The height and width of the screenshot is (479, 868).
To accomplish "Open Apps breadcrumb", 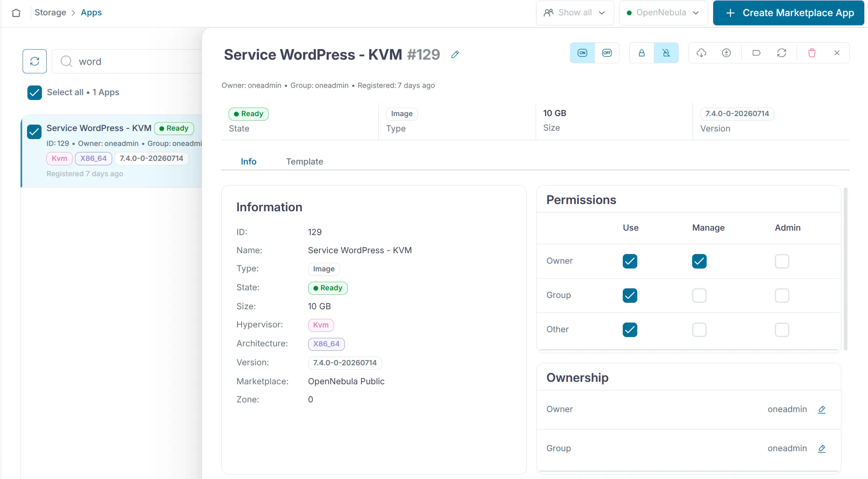I will pos(91,12).
